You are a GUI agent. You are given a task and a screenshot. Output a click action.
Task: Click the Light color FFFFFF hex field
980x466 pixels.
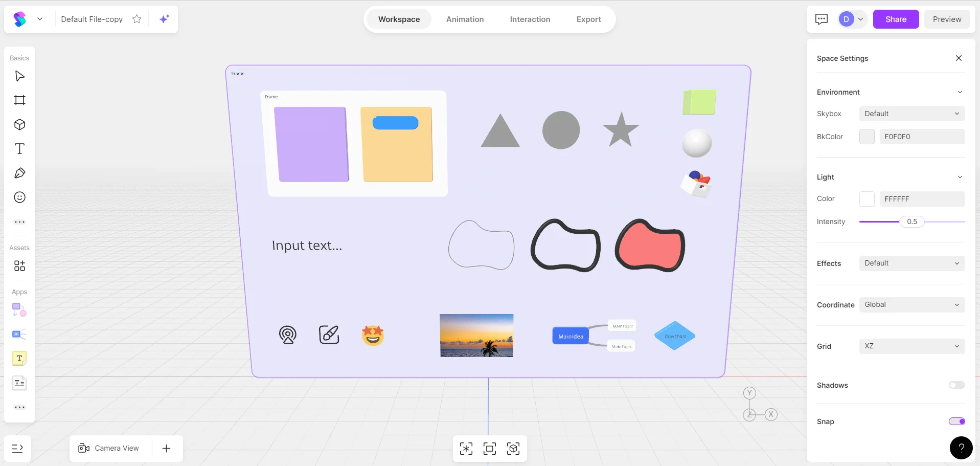click(922, 199)
